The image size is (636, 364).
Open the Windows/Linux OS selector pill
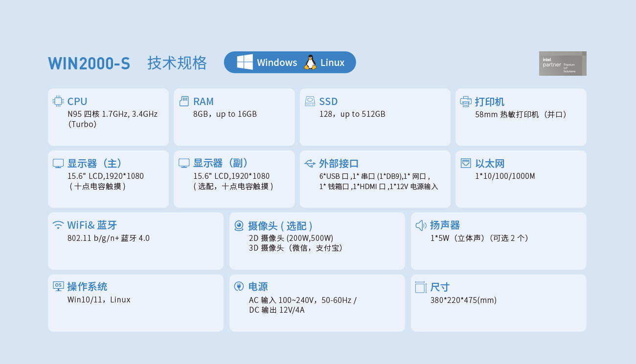click(290, 62)
